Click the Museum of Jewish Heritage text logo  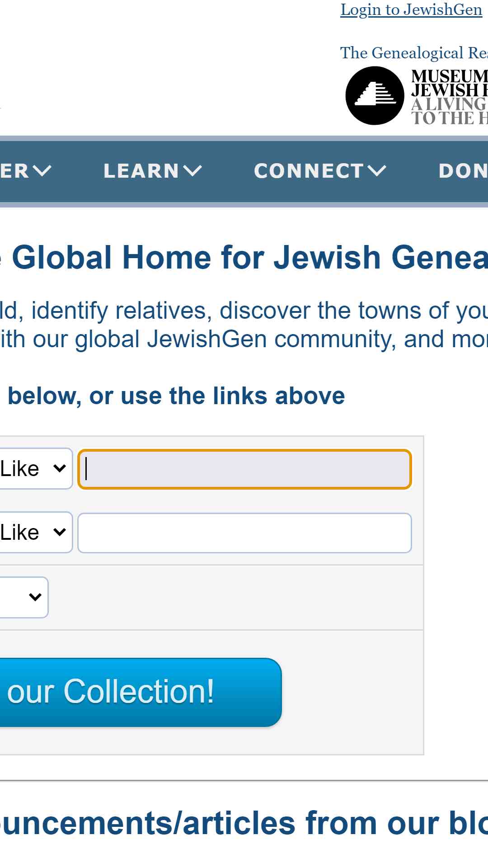tap(449, 97)
